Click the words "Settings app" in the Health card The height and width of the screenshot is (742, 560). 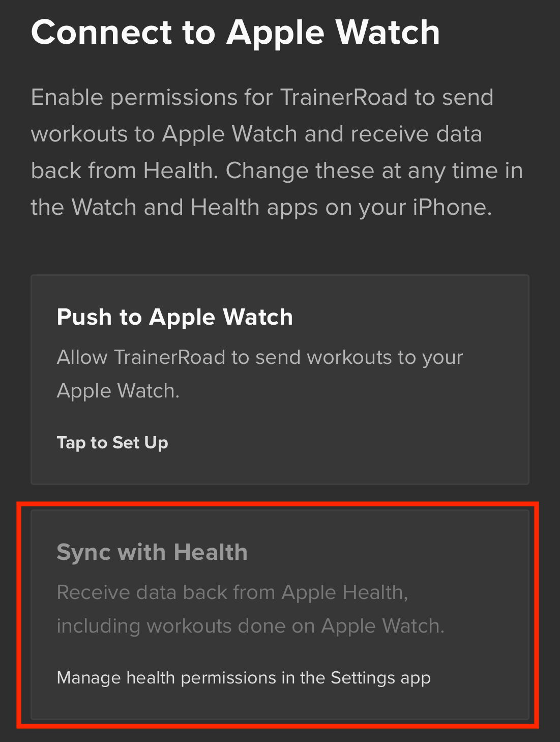[380, 678]
